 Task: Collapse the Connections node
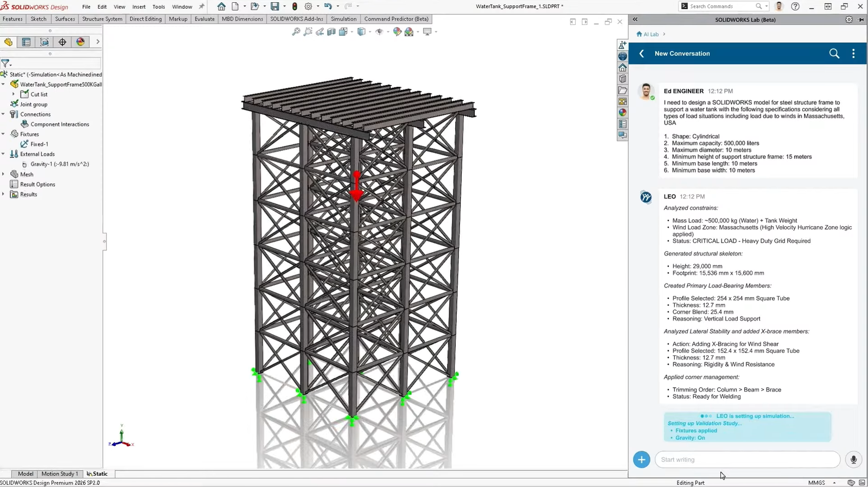[3, 114]
